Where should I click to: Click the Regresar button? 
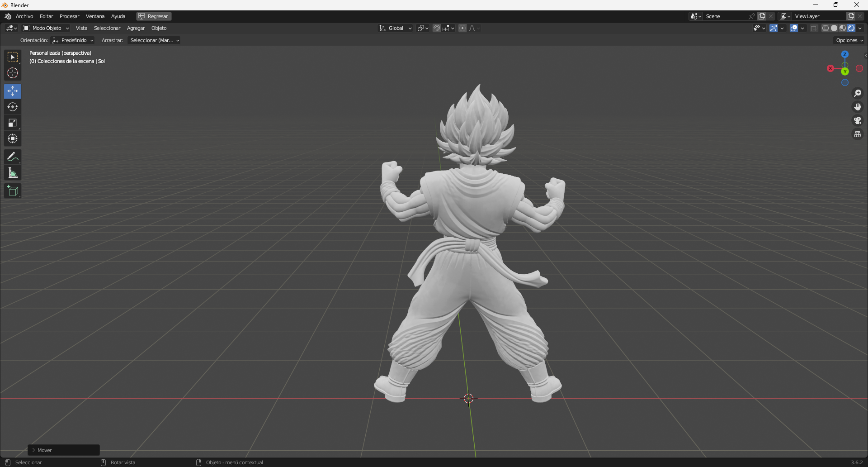point(153,16)
